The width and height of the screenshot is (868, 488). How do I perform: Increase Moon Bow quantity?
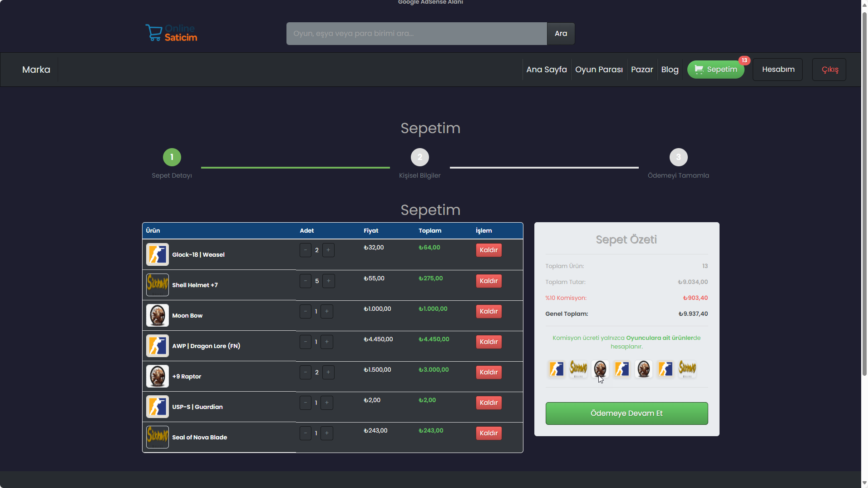tap(327, 311)
